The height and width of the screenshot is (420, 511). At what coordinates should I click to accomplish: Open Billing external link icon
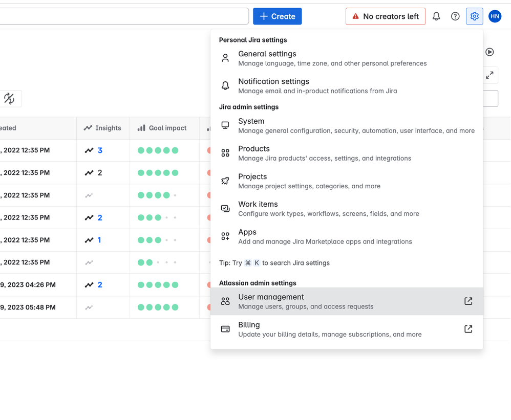click(x=468, y=329)
